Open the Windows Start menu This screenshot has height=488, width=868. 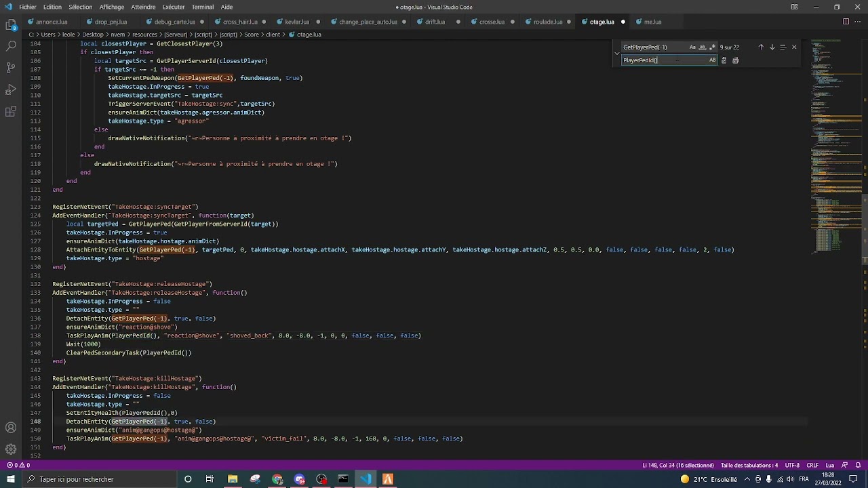tap(11, 479)
